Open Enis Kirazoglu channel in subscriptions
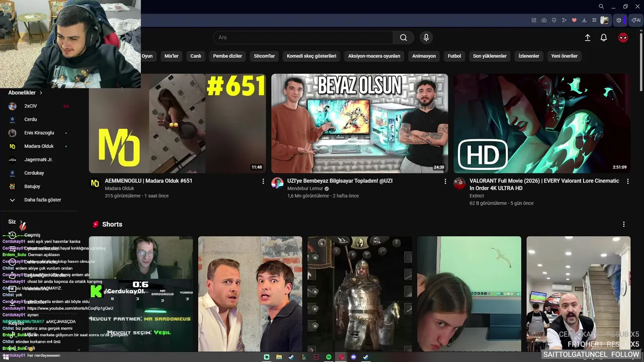 pos(40,133)
